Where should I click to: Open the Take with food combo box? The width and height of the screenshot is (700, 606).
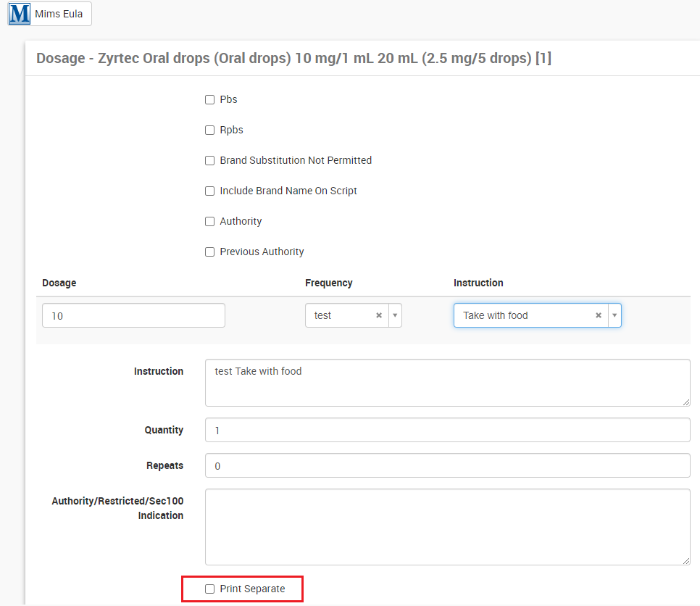click(x=538, y=315)
